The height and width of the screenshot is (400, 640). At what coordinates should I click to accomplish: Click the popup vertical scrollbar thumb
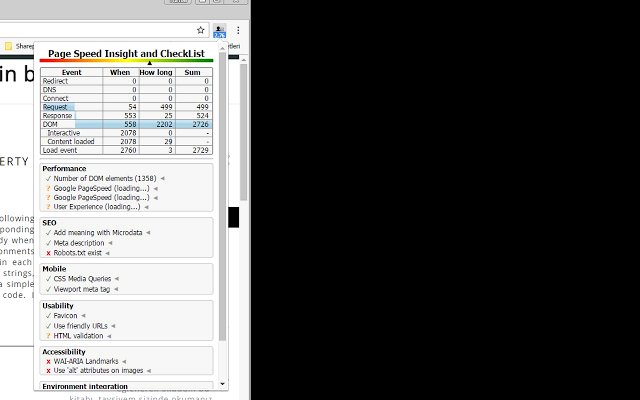222,196
